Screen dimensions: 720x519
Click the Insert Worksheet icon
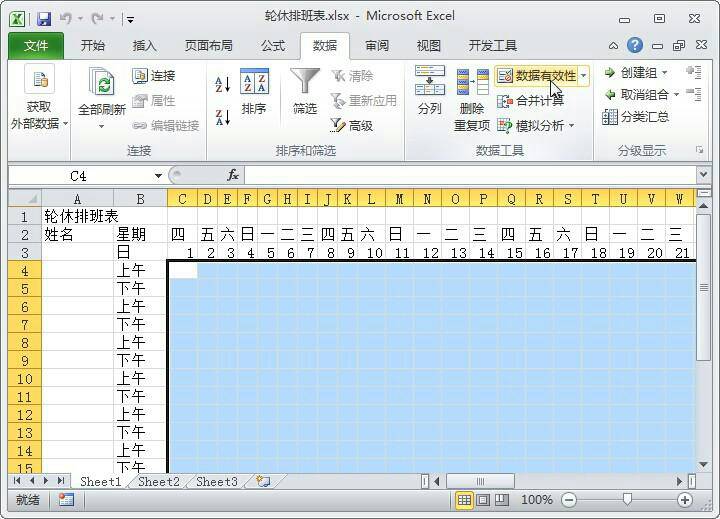(x=264, y=481)
